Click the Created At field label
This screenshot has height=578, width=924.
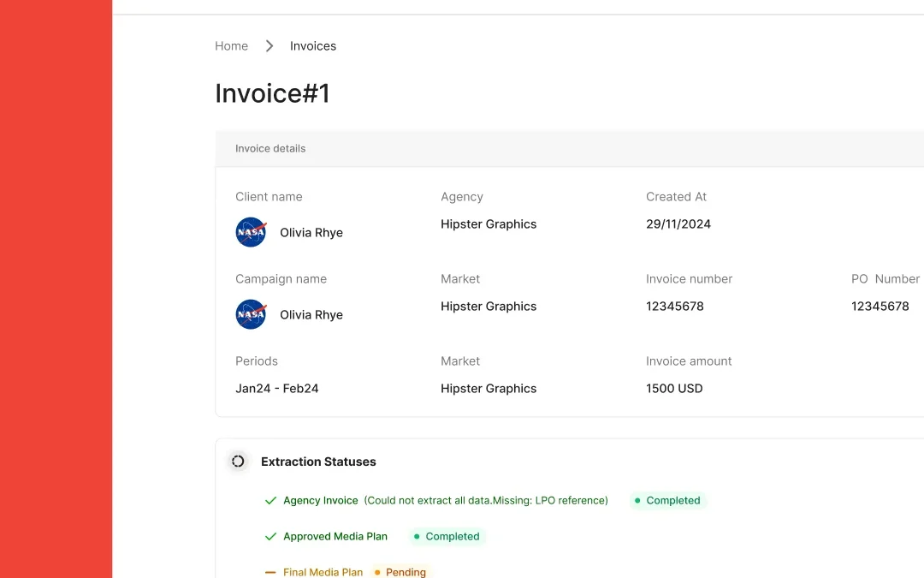pos(676,196)
